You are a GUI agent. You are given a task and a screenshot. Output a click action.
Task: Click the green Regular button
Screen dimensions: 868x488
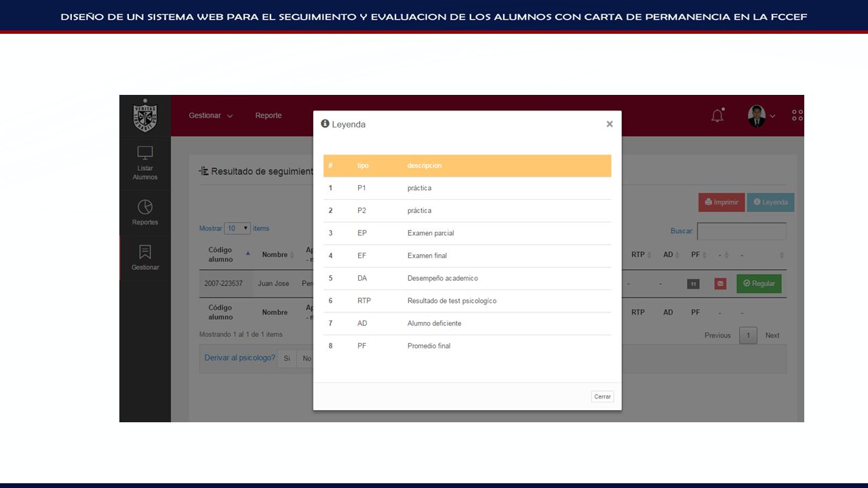click(759, 283)
